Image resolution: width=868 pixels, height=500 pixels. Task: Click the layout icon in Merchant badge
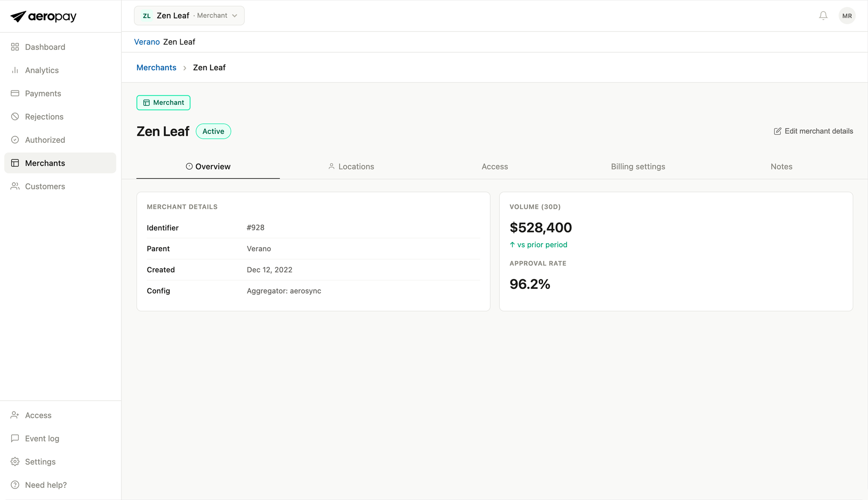[x=147, y=103]
